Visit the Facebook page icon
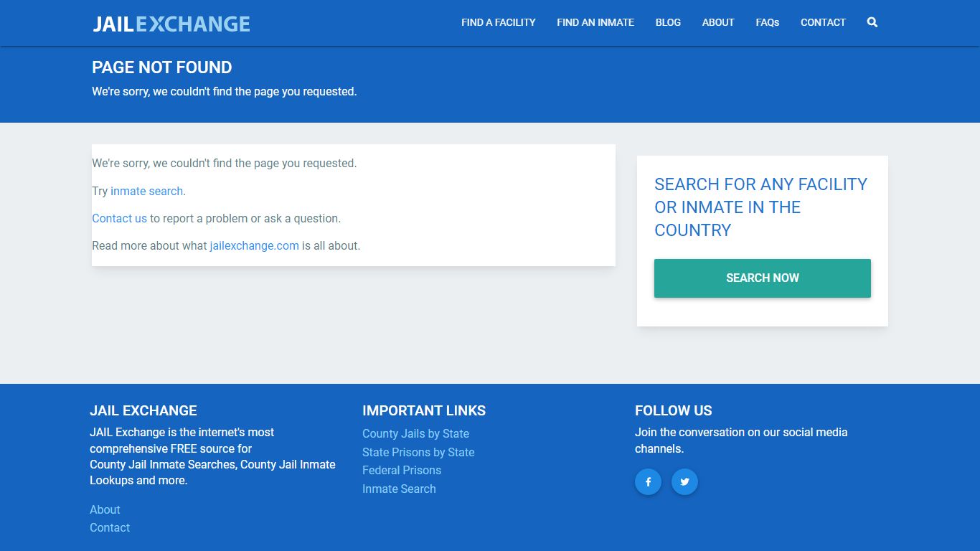 648,481
